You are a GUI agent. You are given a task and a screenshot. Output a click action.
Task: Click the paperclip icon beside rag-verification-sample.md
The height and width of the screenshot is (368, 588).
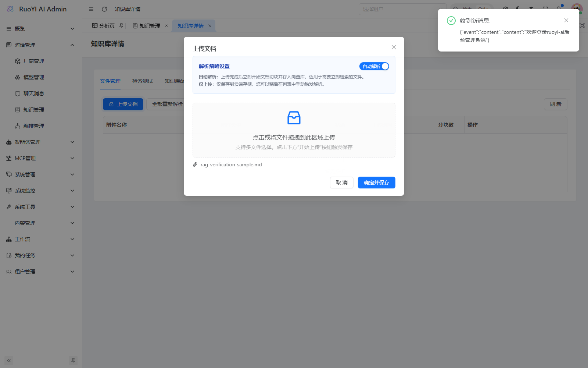(195, 164)
